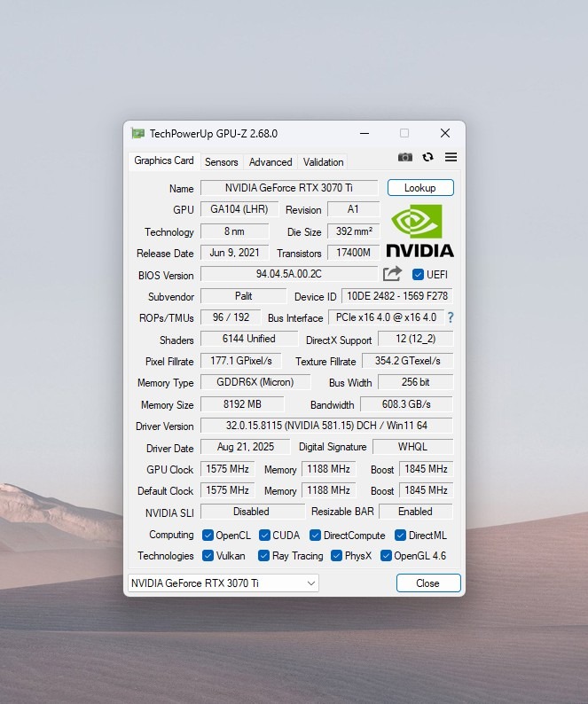The image size is (588, 704).
Task: Open the GPU selection dropdown
Action: click(223, 583)
